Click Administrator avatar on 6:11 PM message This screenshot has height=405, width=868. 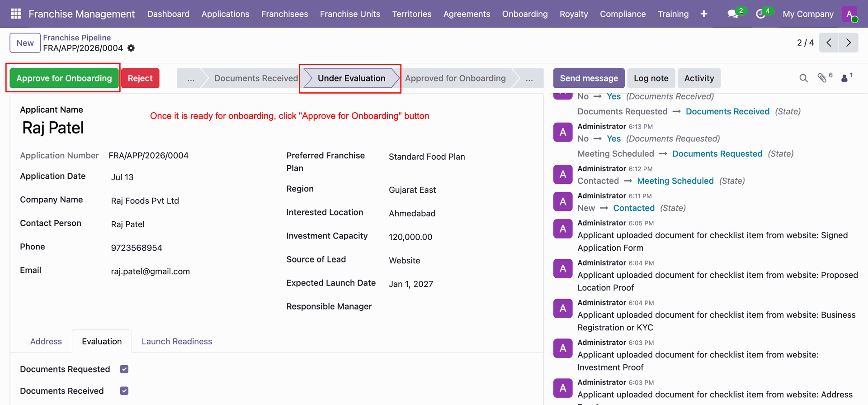563,202
